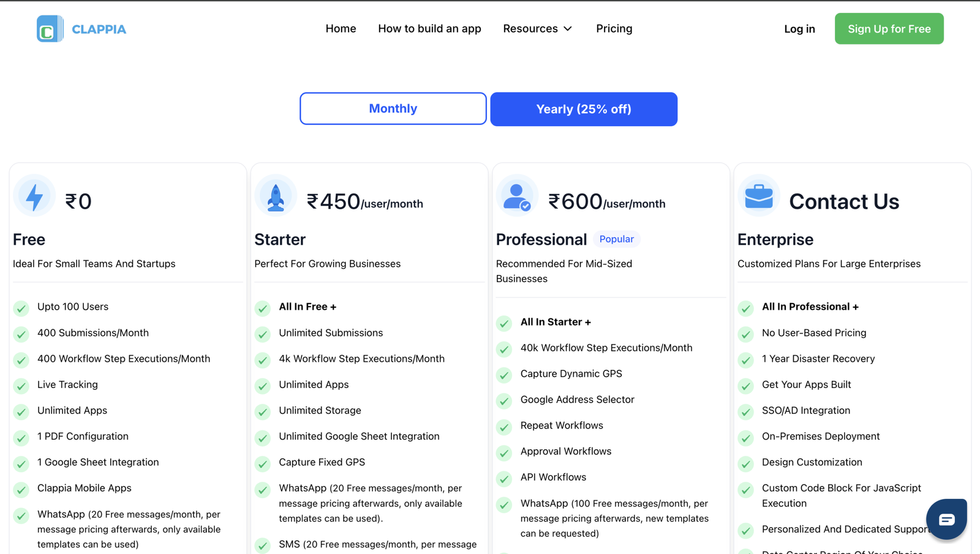
Task: Click the rocket Starter plan icon
Action: point(276,196)
